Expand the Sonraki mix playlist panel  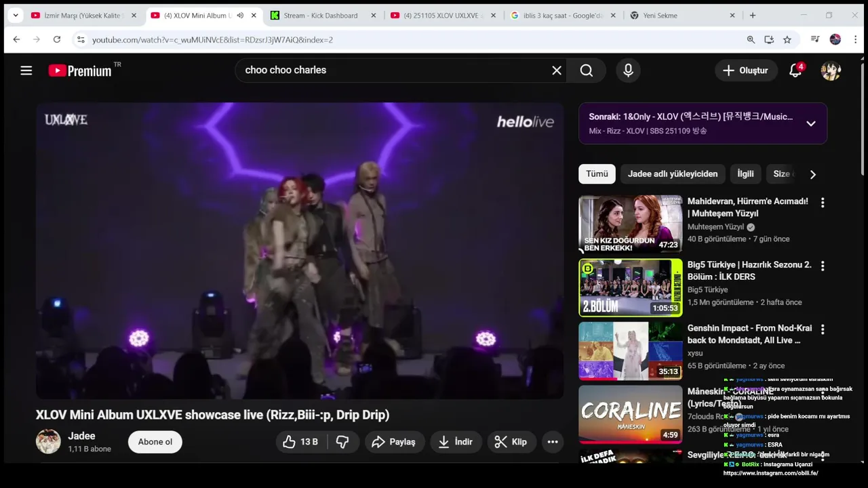(x=811, y=123)
